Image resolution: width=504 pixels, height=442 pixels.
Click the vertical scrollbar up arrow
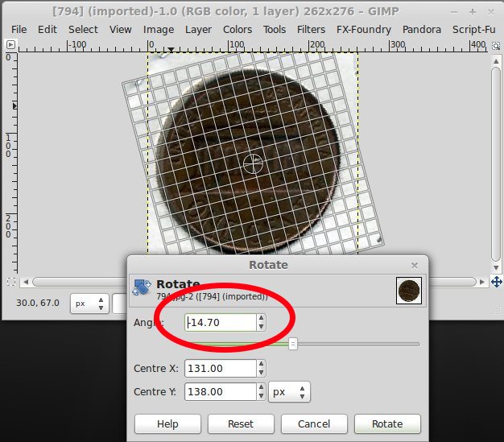(496, 61)
